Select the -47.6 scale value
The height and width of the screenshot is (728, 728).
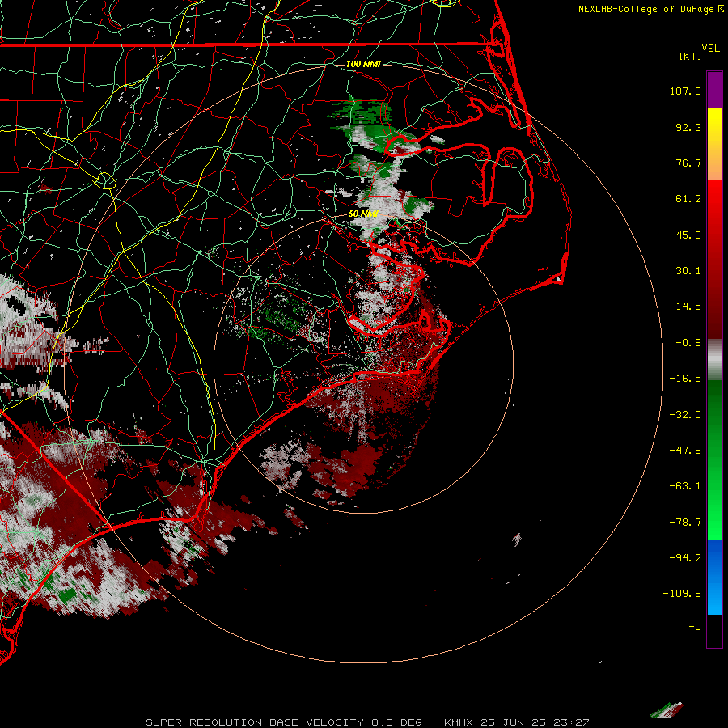click(685, 451)
